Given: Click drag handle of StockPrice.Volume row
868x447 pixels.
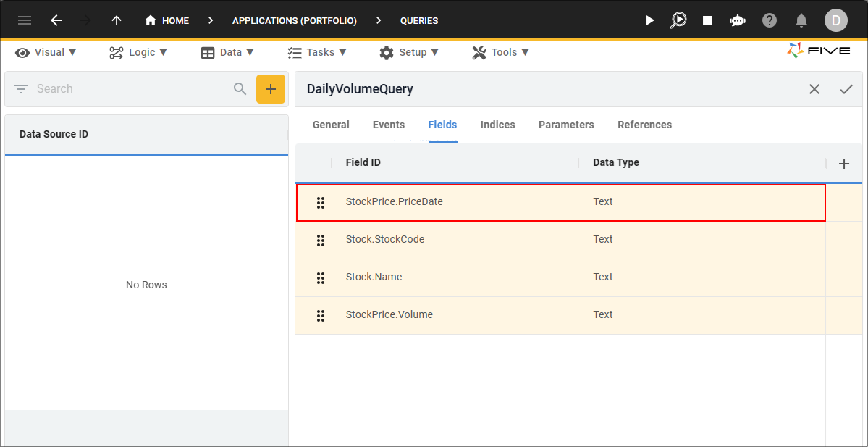Looking at the screenshot, I should [320, 316].
